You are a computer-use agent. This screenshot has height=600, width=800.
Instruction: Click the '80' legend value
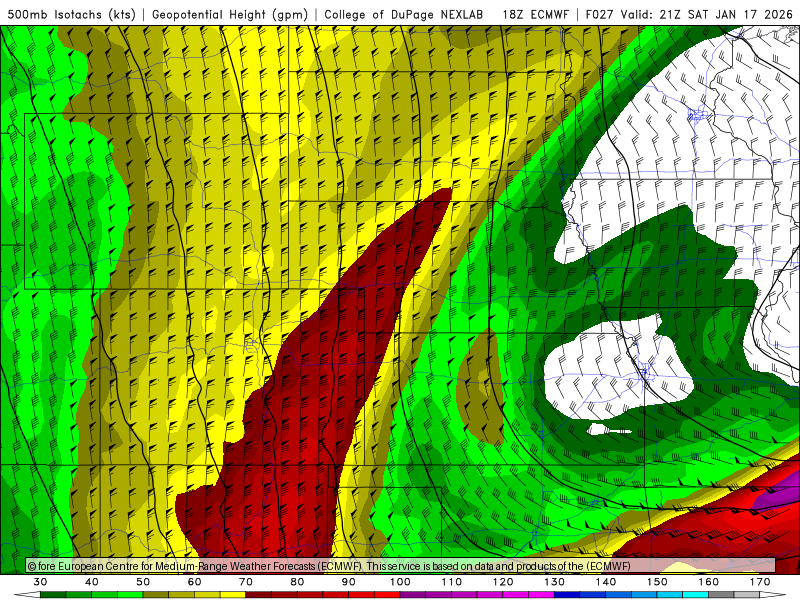297,582
